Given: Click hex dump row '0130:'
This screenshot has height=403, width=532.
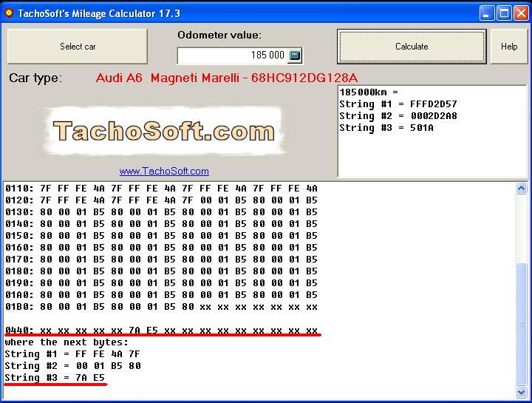Looking at the screenshot, I should (162, 212).
